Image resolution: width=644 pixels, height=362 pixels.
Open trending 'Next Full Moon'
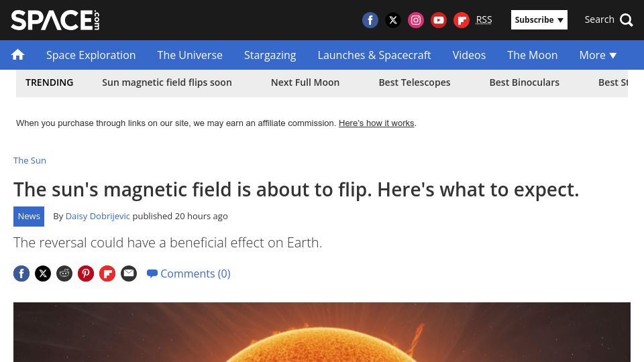click(x=305, y=82)
